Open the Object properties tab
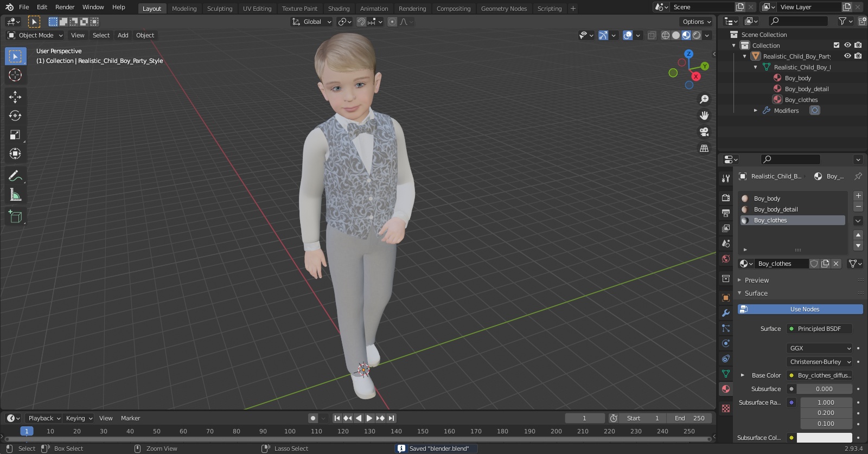This screenshot has height=454, width=868. tap(726, 298)
